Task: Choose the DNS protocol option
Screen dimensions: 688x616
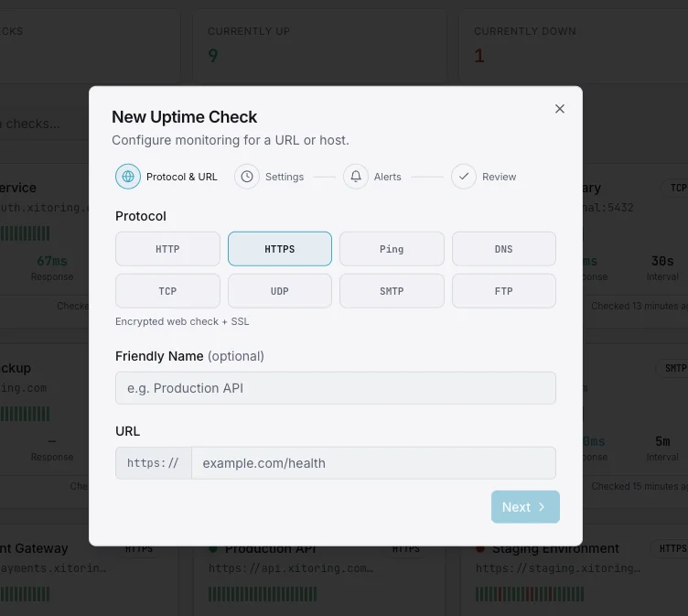Action: click(x=504, y=249)
